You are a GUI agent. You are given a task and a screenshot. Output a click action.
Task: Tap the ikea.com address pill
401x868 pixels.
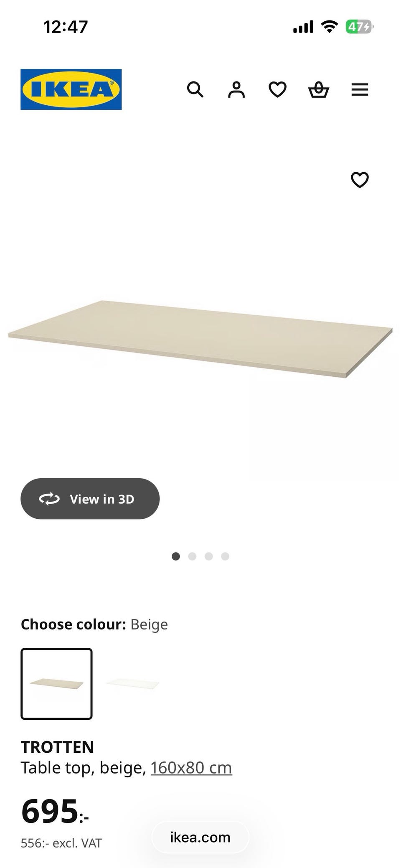coord(200,837)
